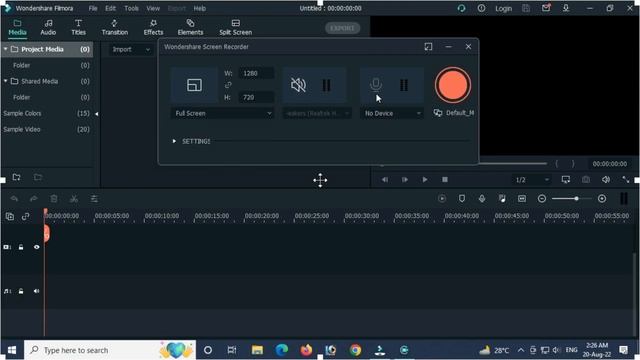Click the timeline zoom in plus icon

click(602, 199)
